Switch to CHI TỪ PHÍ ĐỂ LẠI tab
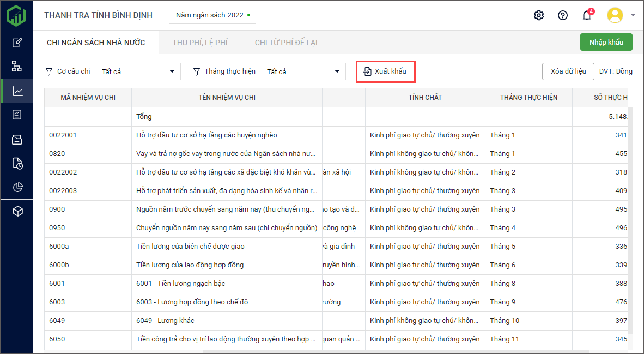Viewport: 644px width, 354px height. (286, 43)
